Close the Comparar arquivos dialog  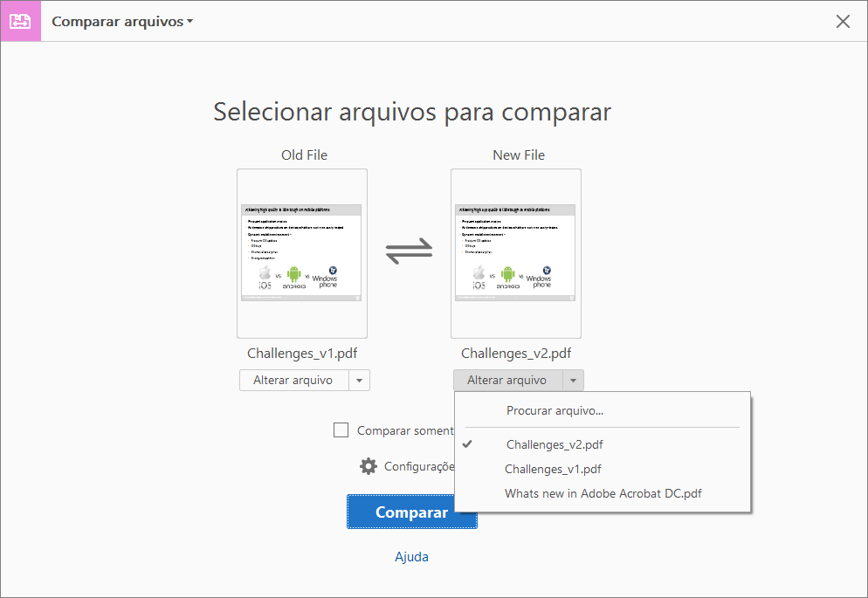point(842,21)
